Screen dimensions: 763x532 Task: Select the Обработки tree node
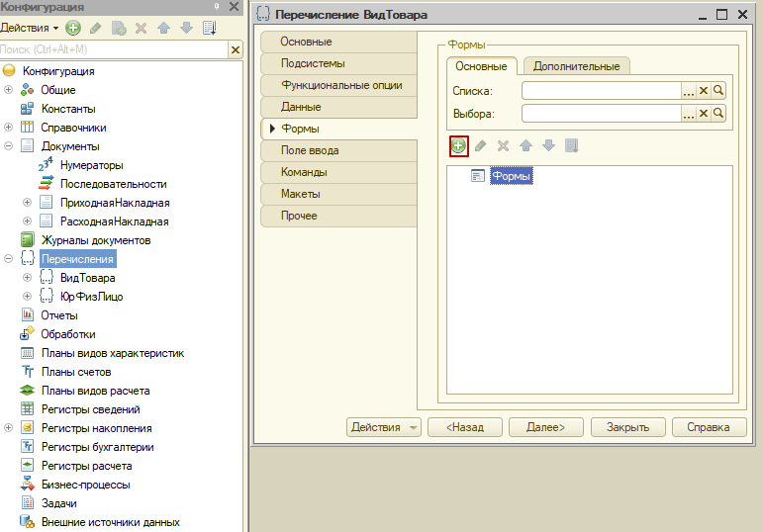coord(68,334)
